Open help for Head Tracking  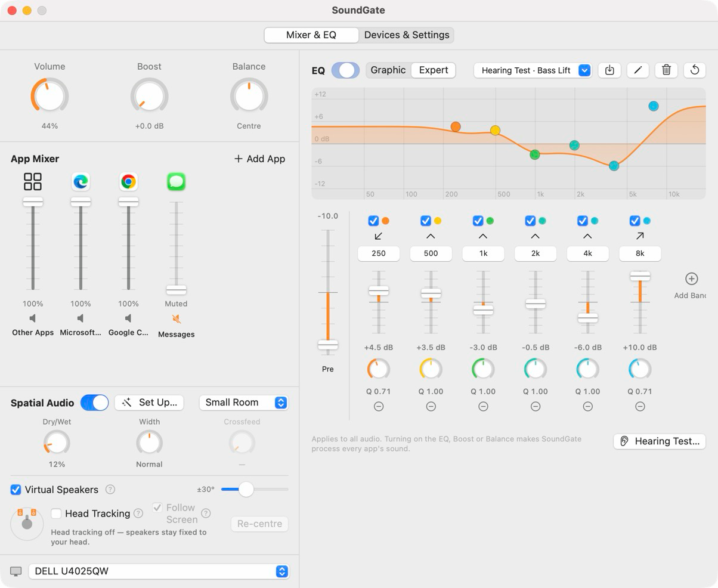pyautogui.click(x=138, y=513)
